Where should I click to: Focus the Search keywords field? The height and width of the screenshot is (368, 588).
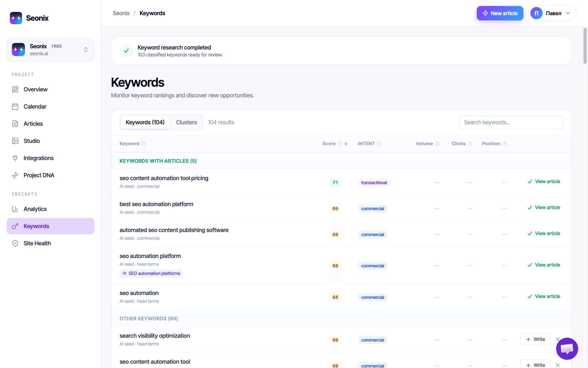click(x=511, y=122)
